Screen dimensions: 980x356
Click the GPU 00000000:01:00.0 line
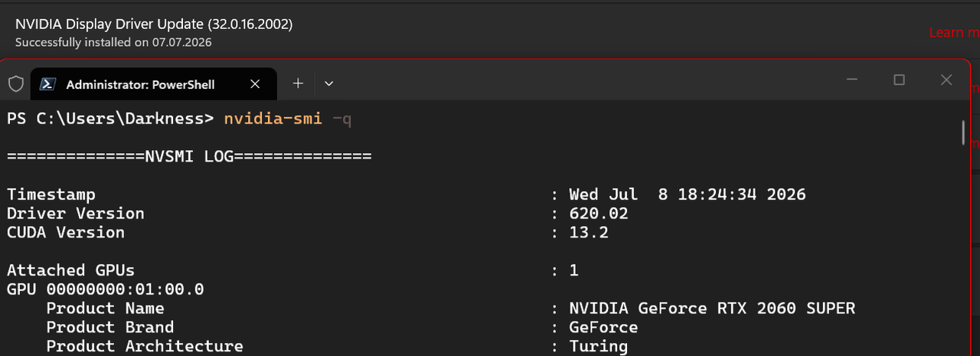pyautogui.click(x=106, y=289)
